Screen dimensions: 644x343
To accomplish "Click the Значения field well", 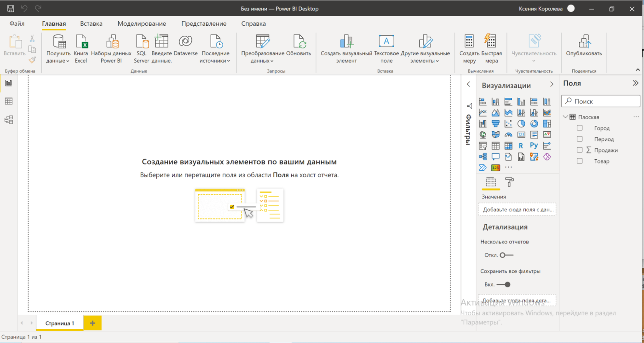I will (517, 209).
